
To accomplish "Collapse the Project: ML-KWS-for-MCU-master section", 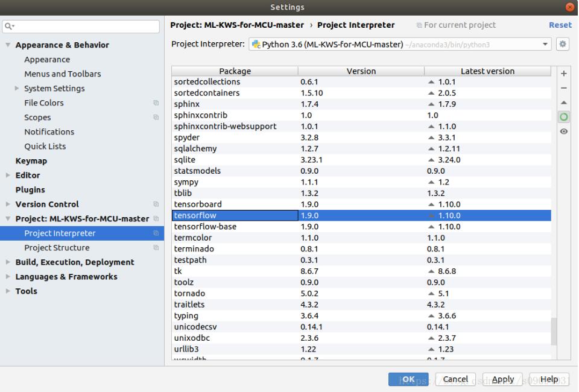I will [x=8, y=218].
